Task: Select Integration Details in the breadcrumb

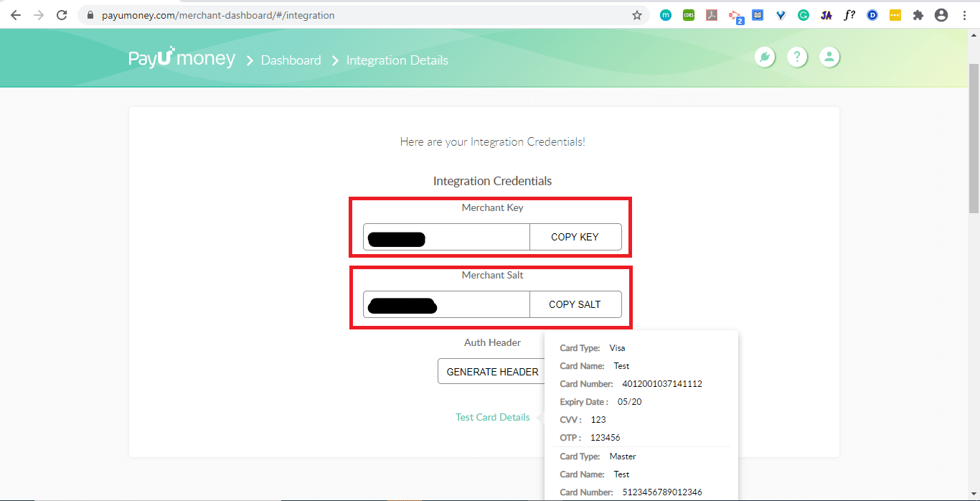Action: click(397, 60)
